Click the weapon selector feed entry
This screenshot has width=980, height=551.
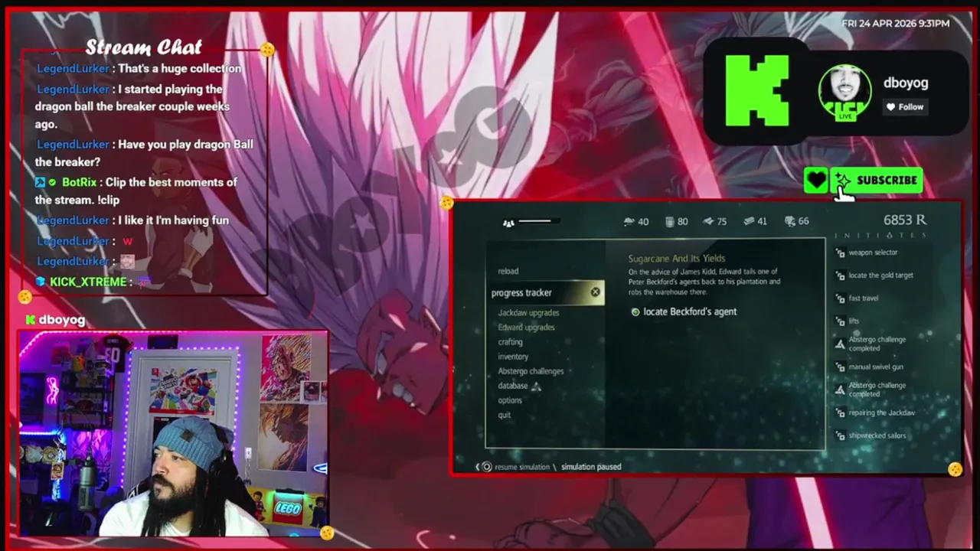(x=873, y=253)
